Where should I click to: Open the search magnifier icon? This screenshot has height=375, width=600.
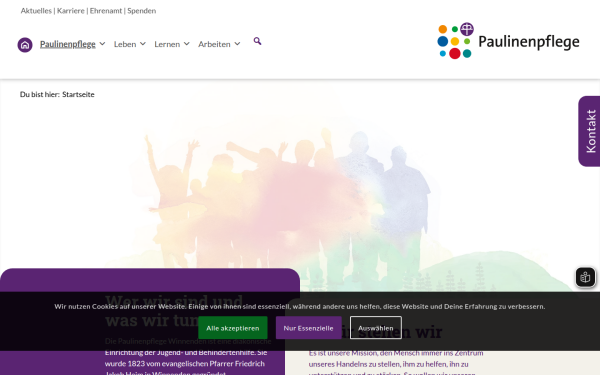(x=258, y=41)
